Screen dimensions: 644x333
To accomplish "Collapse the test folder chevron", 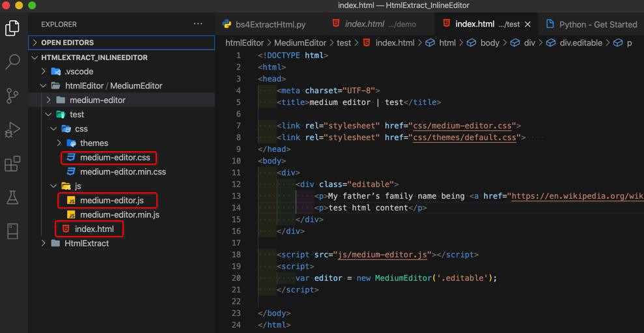I will (x=48, y=114).
